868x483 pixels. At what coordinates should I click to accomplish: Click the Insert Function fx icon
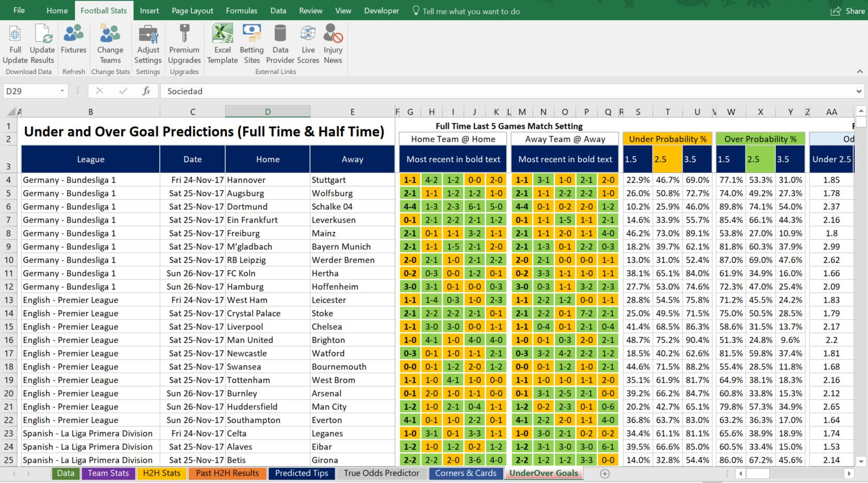coord(146,91)
